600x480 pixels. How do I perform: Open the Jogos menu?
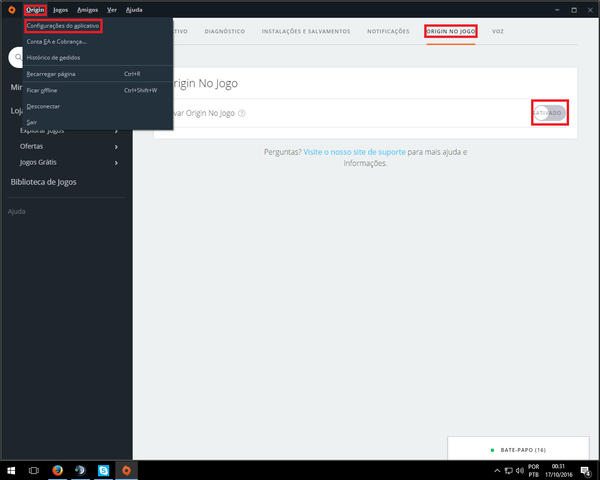coord(61,9)
